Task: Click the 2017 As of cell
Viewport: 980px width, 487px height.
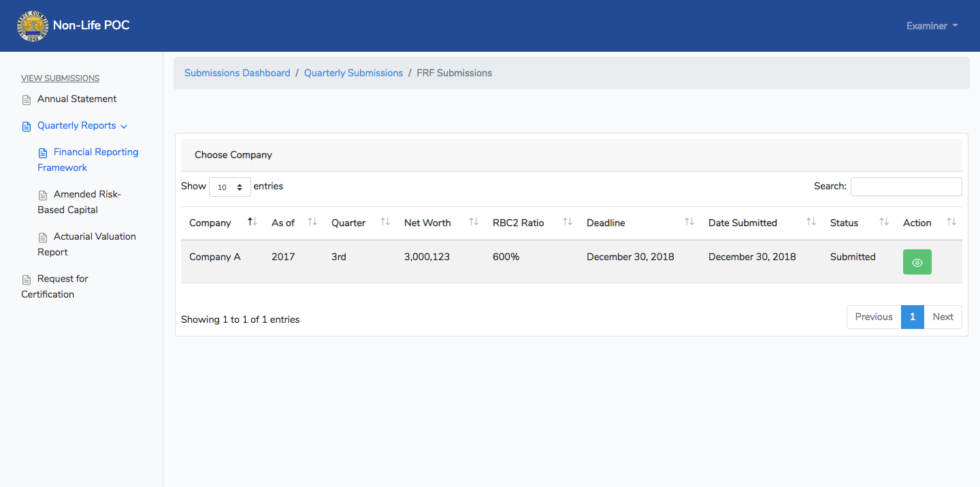Action: point(283,257)
